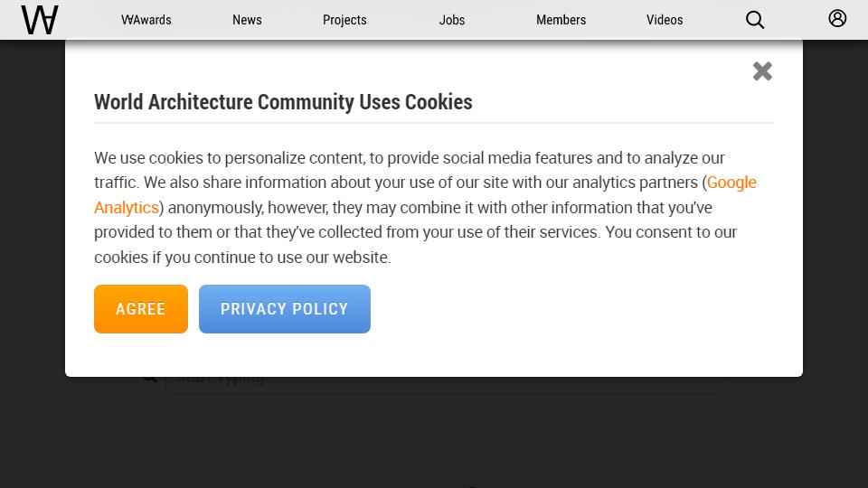Click the cookie consent paragraph text
868x488 pixels.
pyautogui.click(x=426, y=208)
